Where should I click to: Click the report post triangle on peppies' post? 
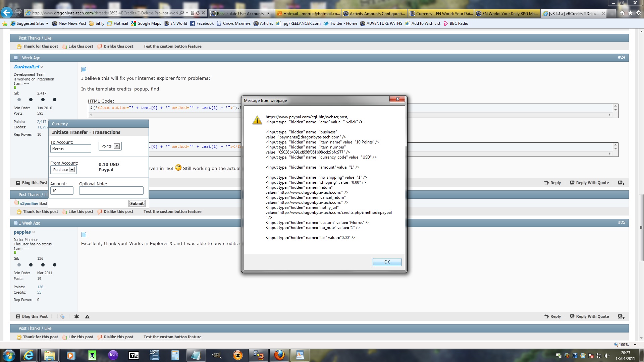point(87,316)
